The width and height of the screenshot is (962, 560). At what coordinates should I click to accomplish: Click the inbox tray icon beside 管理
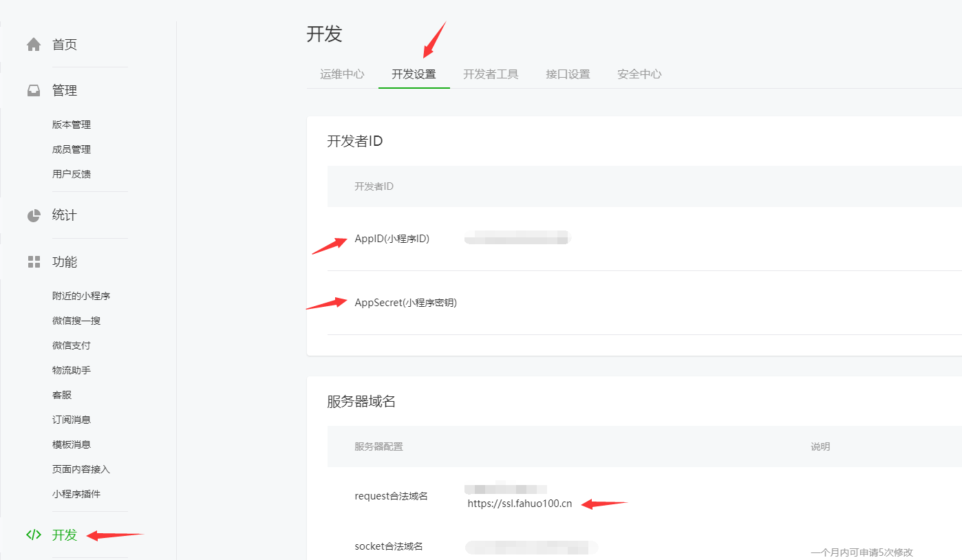(x=33, y=90)
